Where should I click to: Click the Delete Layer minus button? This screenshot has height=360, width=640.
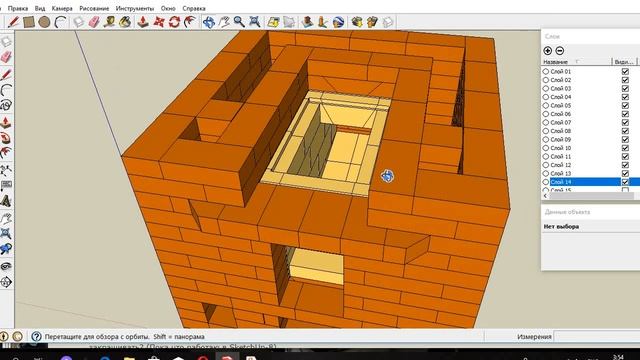[x=560, y=51]
